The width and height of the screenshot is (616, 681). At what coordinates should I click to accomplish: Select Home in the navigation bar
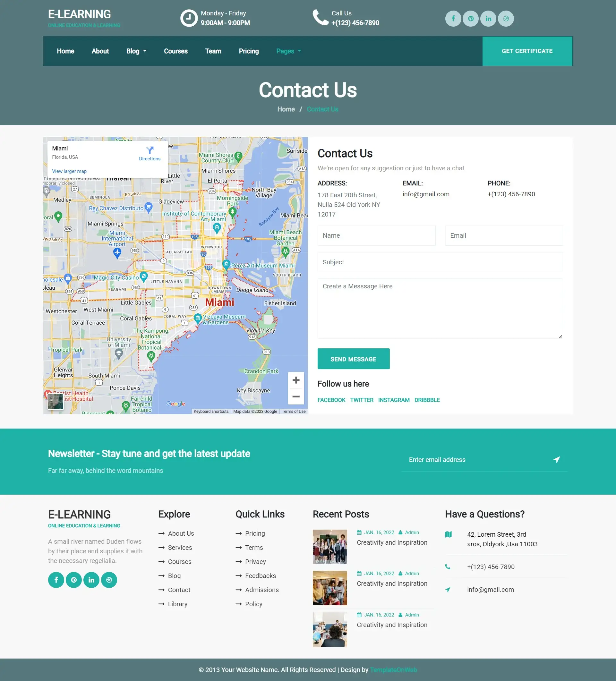click(65, 51)
